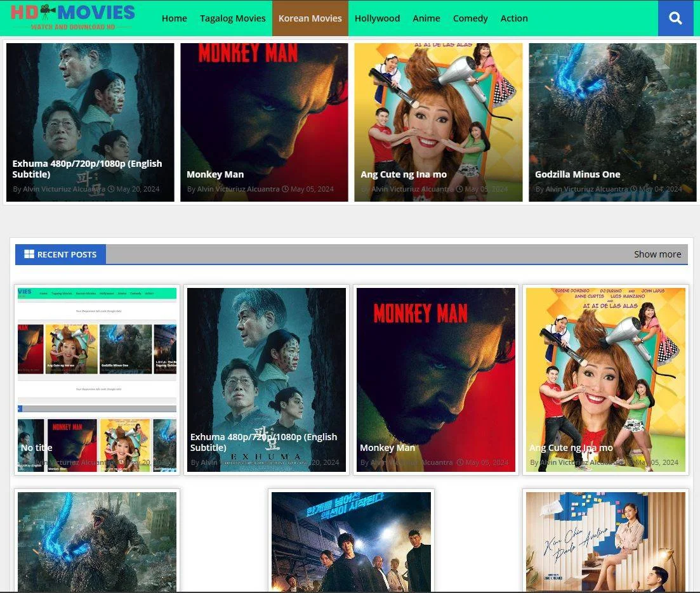This screenshot has width=700, height=593.
Task: Click the HD Movies site logo
Action: pos(73,17)
